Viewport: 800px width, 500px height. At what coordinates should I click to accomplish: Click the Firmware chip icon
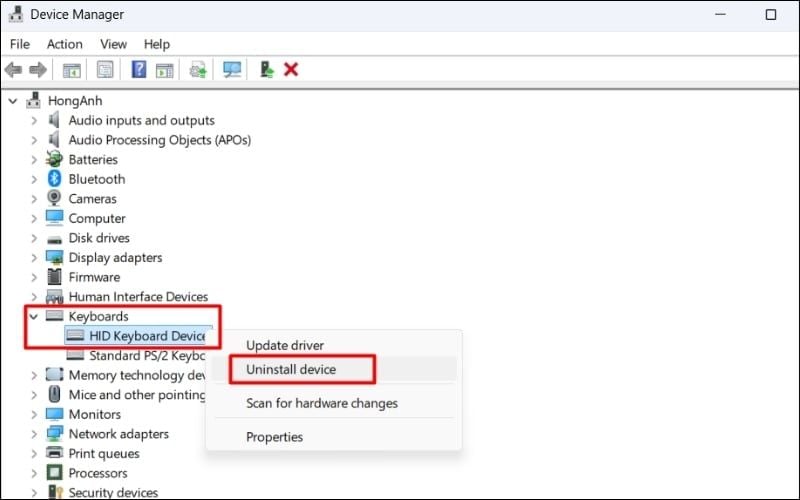pos(54,277)
